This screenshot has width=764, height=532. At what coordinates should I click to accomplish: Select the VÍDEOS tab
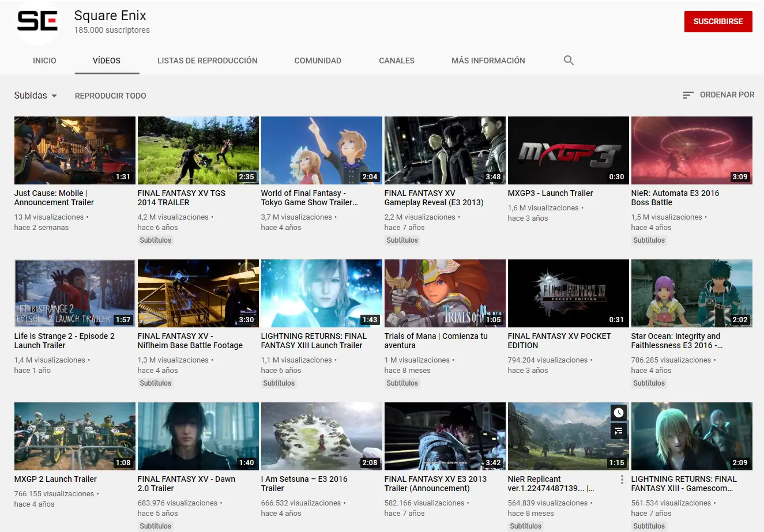(x=107, y=61)
